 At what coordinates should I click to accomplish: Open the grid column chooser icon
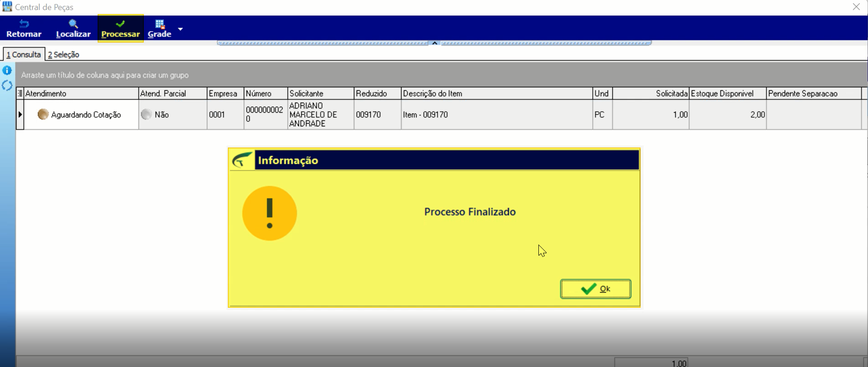click(20, 93)
